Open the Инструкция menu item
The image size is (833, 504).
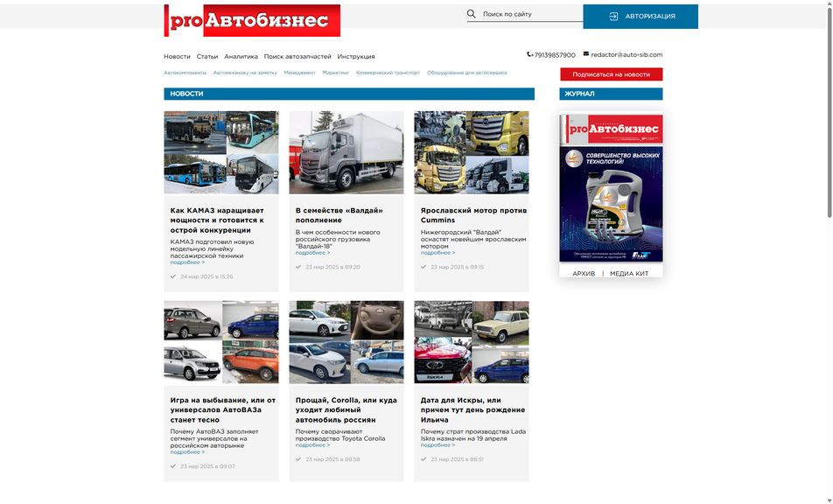coord(356,56)
